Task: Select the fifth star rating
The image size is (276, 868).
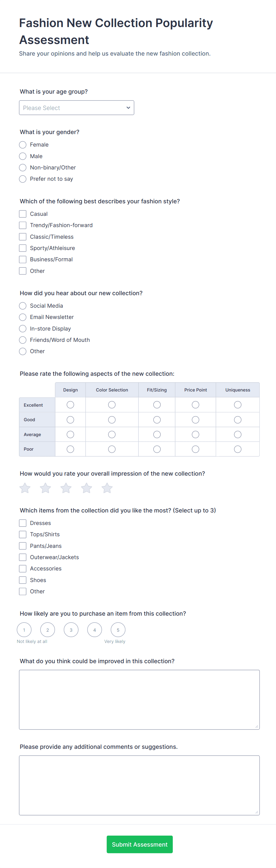Action: pyautogui.click(x=107, y=488)
